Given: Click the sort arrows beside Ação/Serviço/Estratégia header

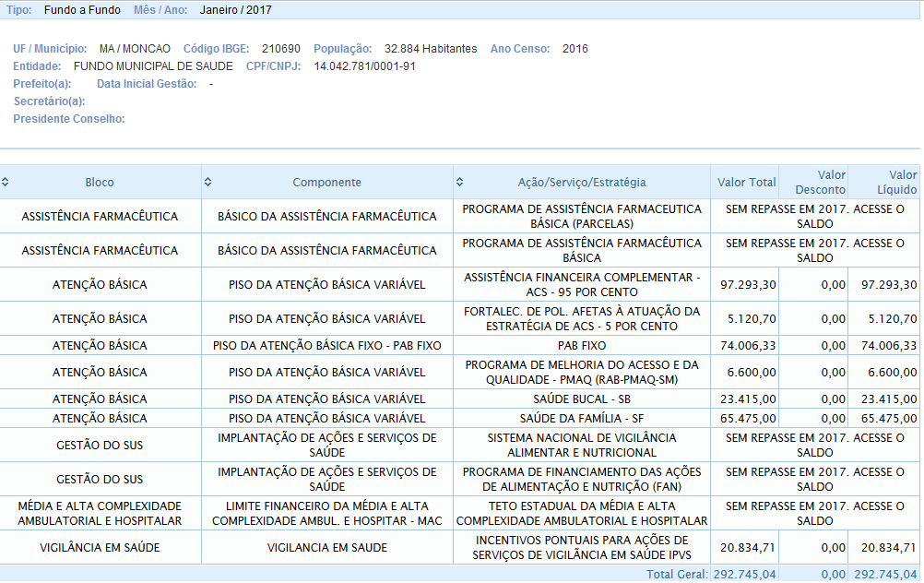Looking at the screenshot, I should (x=459, y=182).
